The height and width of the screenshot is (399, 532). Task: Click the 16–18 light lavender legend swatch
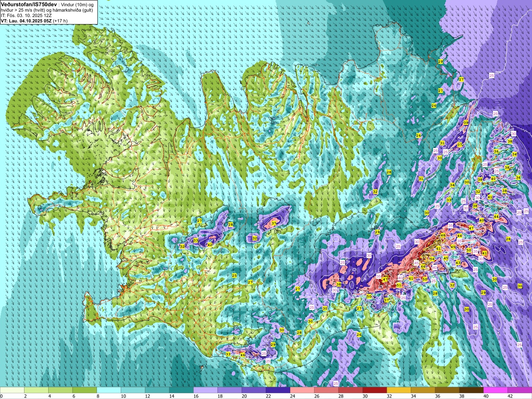(205, 390)
